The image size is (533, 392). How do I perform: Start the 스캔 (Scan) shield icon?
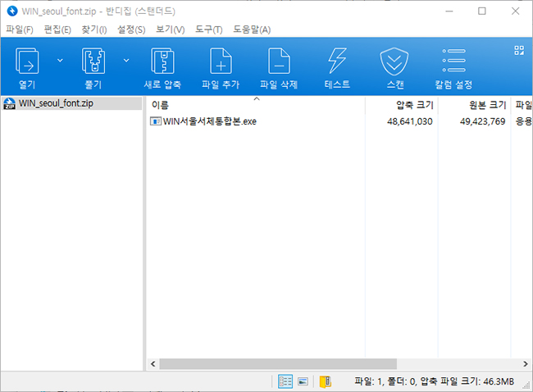click(394, 62)
